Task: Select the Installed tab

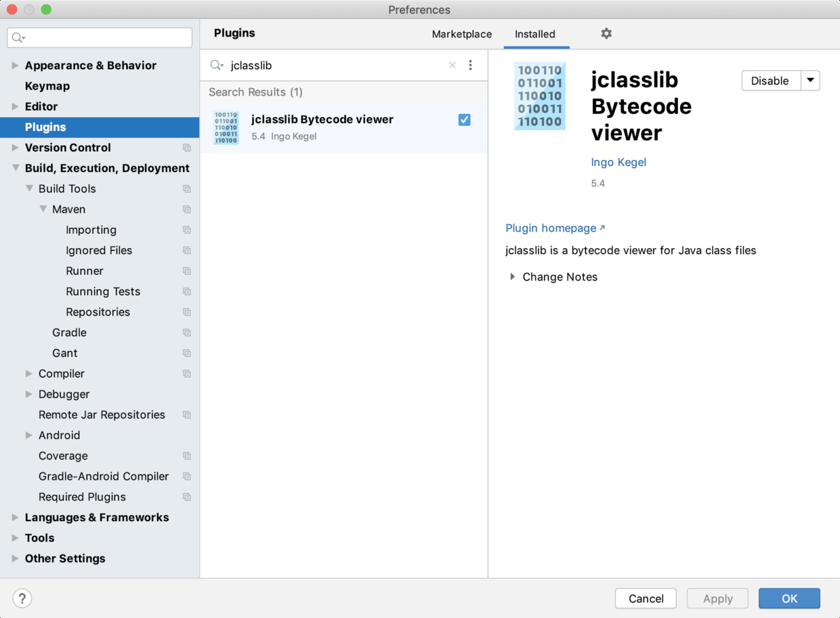Action: pyautogui.click(x=535, y=34)
